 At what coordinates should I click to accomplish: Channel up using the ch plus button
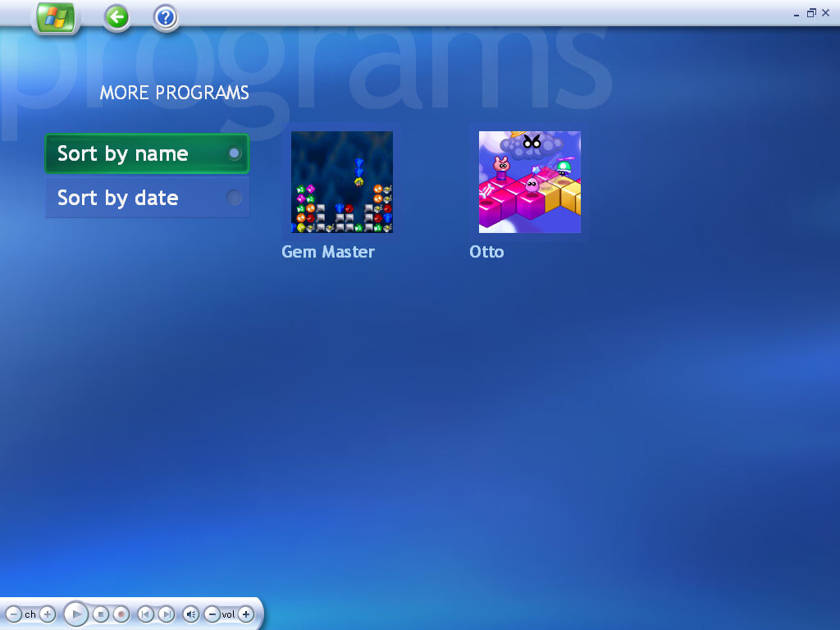[47, 614]
